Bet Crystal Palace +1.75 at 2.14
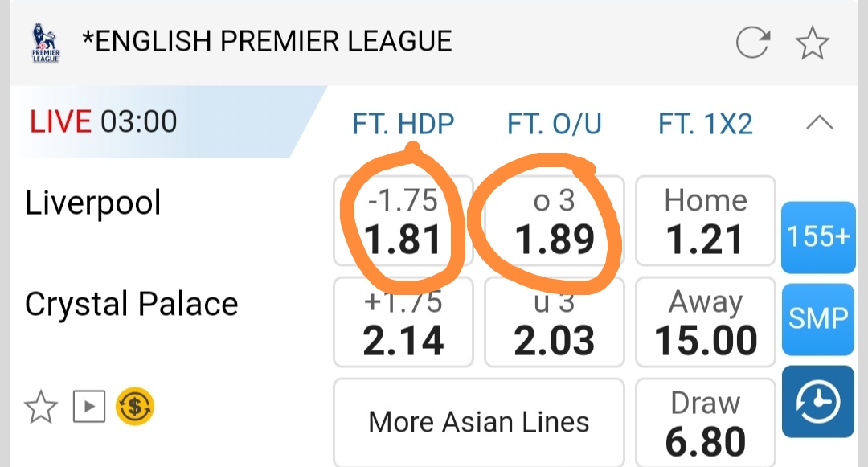 coord(403,322)
